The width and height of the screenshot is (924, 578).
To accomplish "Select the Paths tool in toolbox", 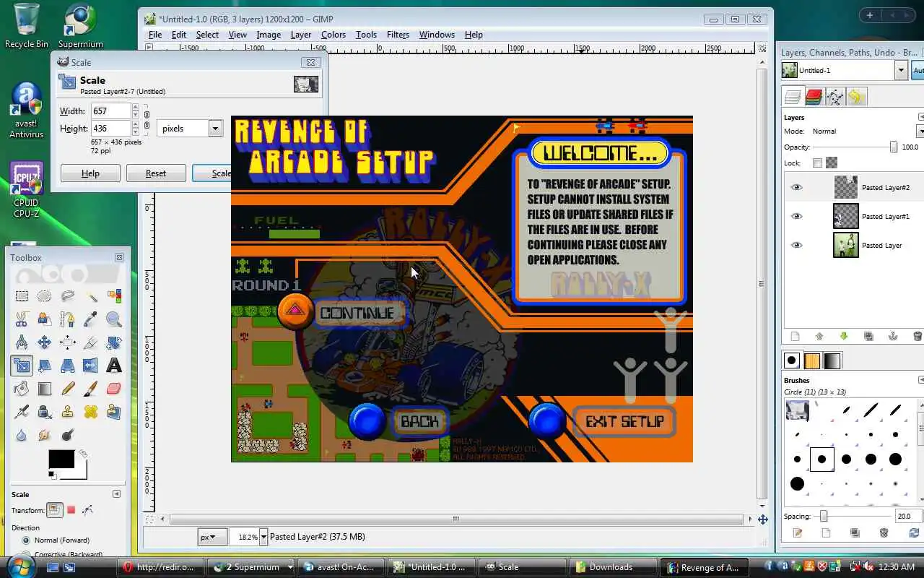I will click(68, 319).
